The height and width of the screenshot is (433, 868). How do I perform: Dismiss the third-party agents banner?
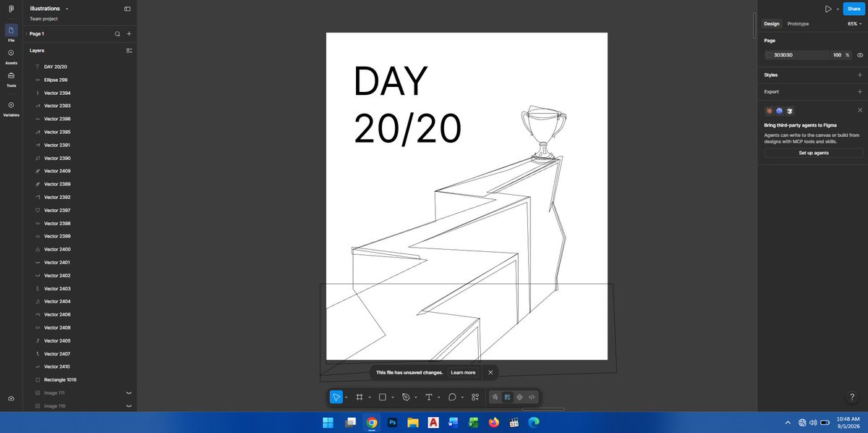(x=860, y=110)
